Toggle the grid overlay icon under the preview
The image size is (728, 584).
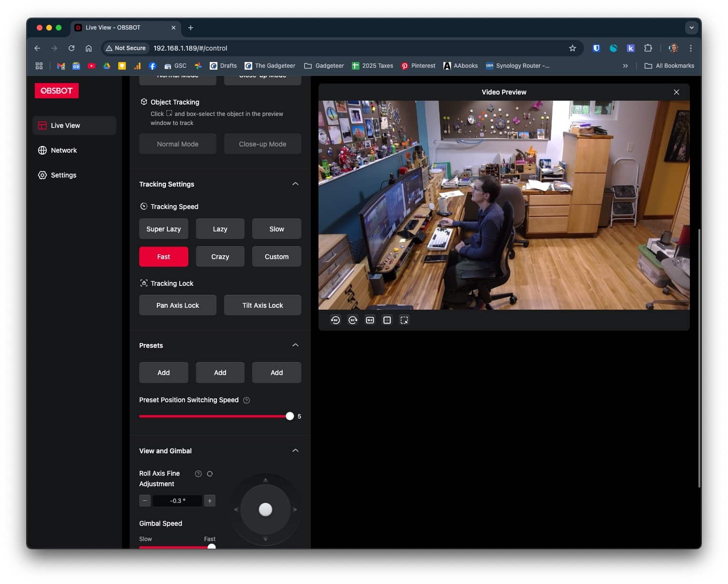point(387,320)
